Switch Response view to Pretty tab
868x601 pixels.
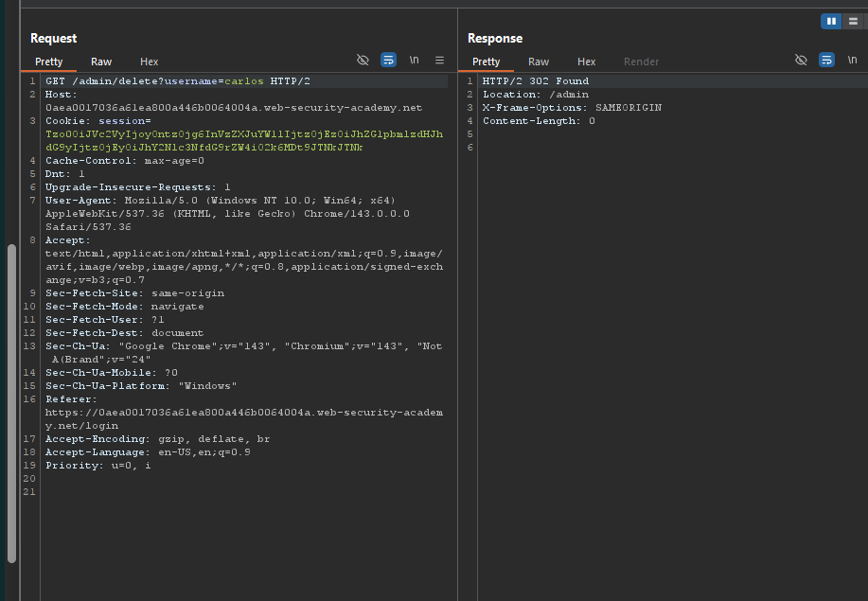(x=486, y=62)
